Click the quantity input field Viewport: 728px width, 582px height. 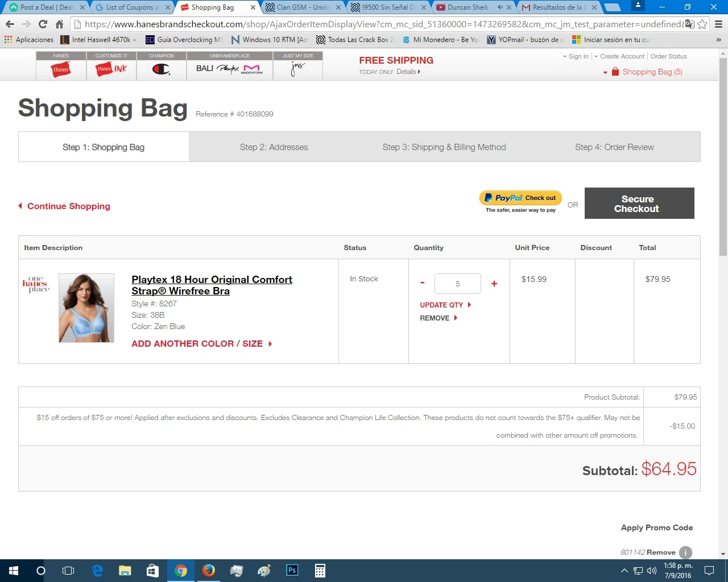coord(457,284)
